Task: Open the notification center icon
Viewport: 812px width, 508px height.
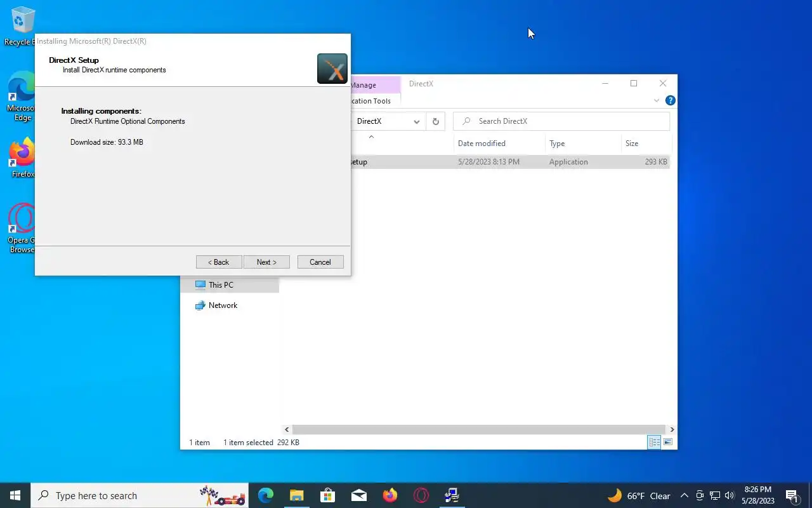Action: (792, 496)
